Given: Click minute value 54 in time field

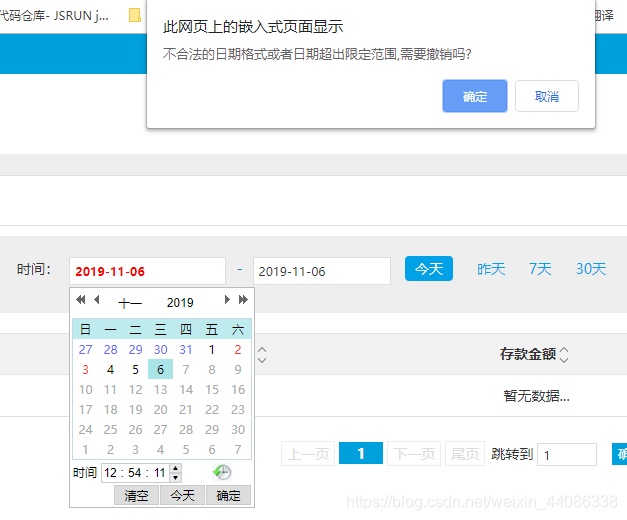Looking at the screenshot, I should click(135, 473).
